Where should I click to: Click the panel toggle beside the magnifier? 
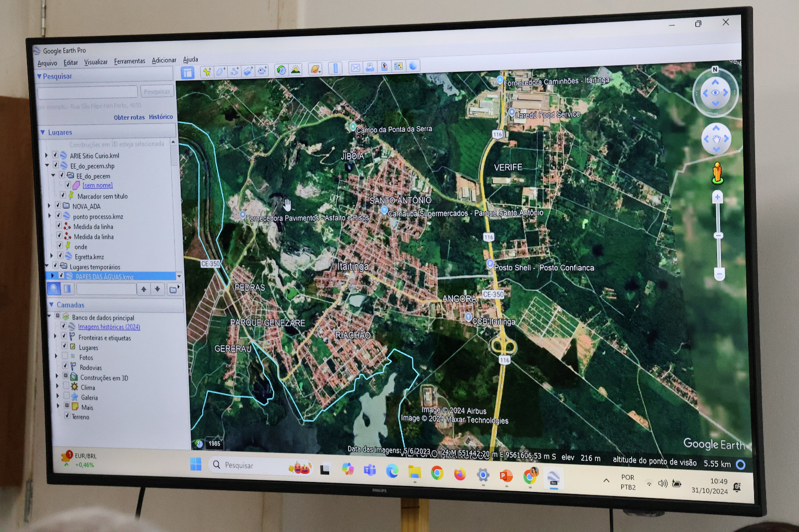67,288
